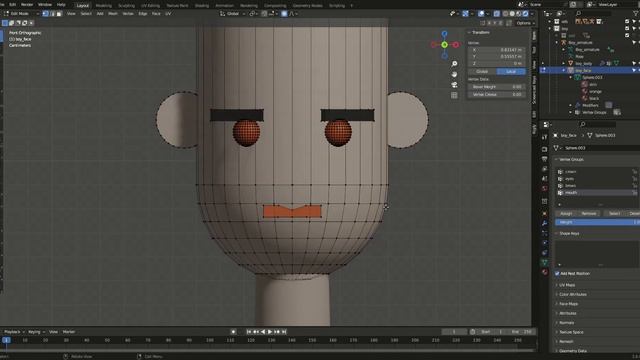Select wireframe viewport shading
Screen dimensions: 640x360
click(505, 13)
